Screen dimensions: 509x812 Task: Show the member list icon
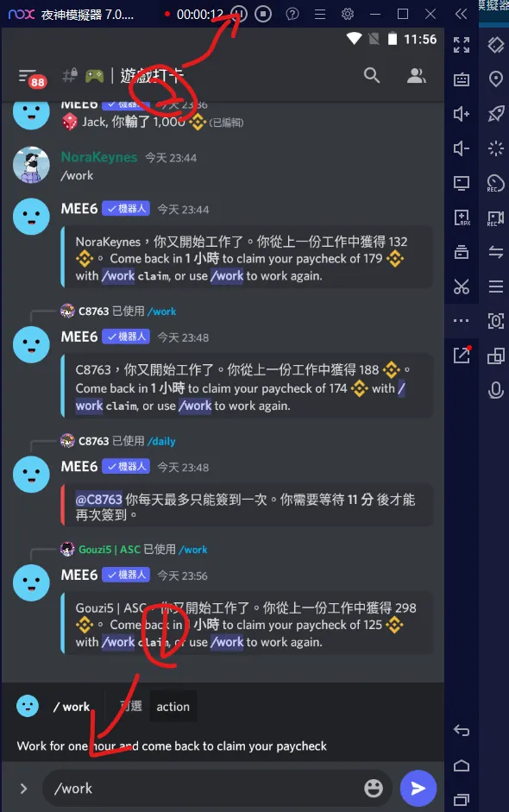coord(416,76)
